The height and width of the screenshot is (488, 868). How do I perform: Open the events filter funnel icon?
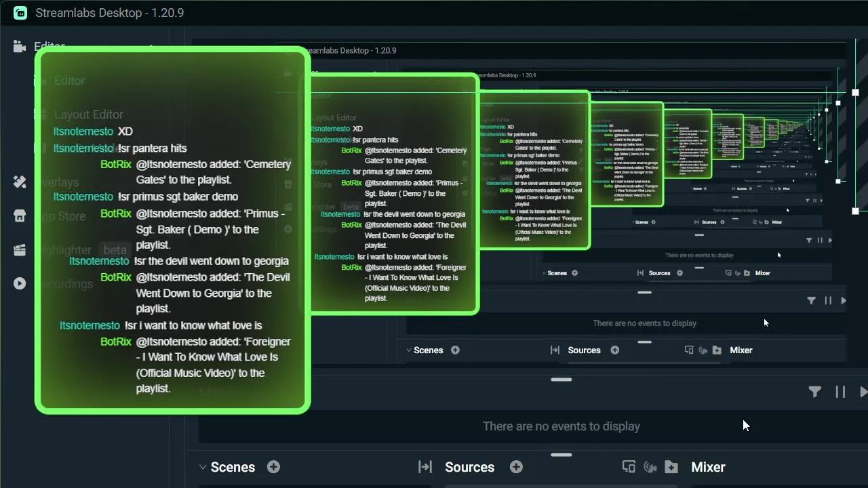click(814, 391)
